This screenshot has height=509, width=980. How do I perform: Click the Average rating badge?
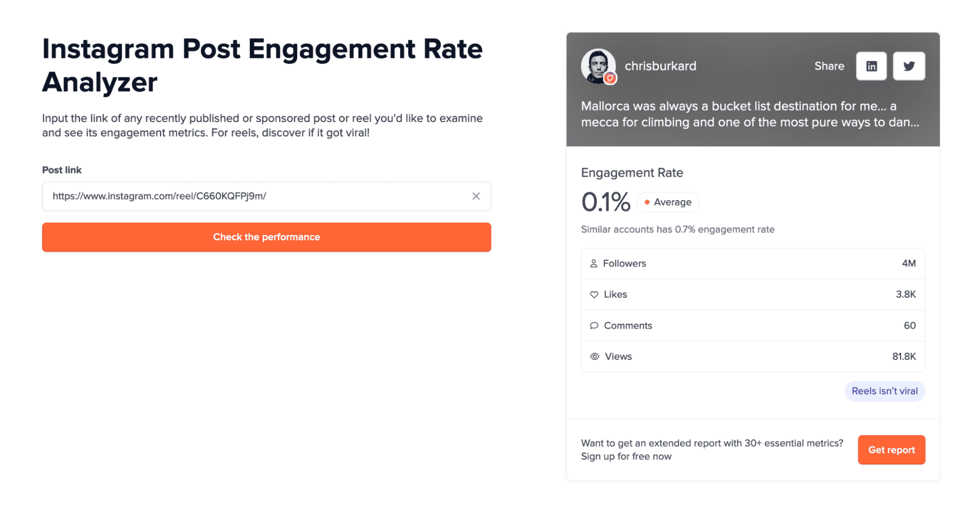668,202
